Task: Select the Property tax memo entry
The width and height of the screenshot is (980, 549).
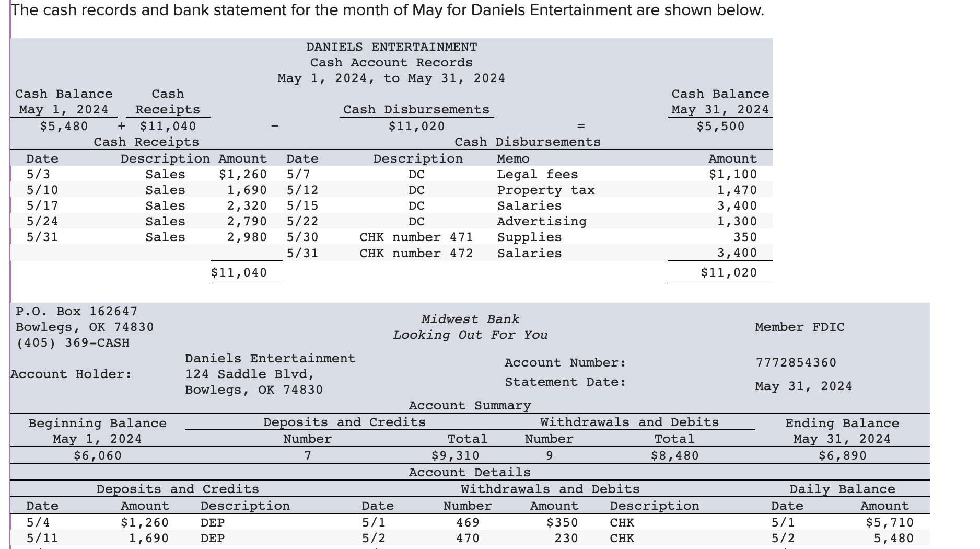Action: (x=546, y=190)
